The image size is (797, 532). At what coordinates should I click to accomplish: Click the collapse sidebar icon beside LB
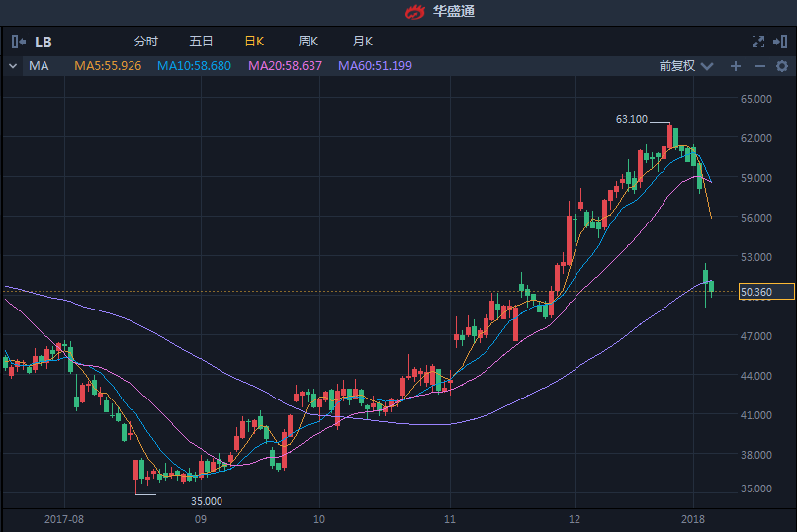19,42
